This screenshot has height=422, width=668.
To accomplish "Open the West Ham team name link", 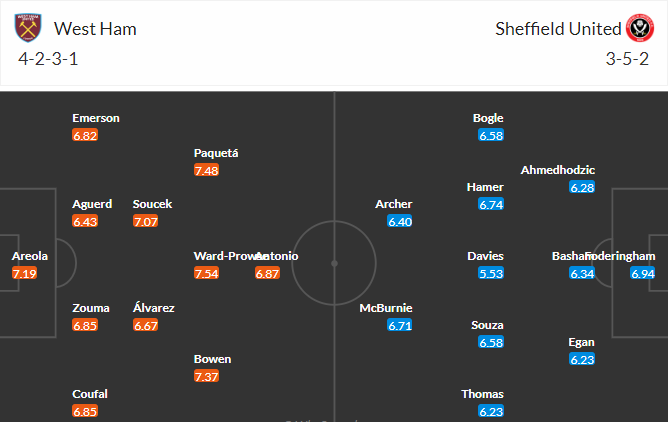I will coord(95,29).
